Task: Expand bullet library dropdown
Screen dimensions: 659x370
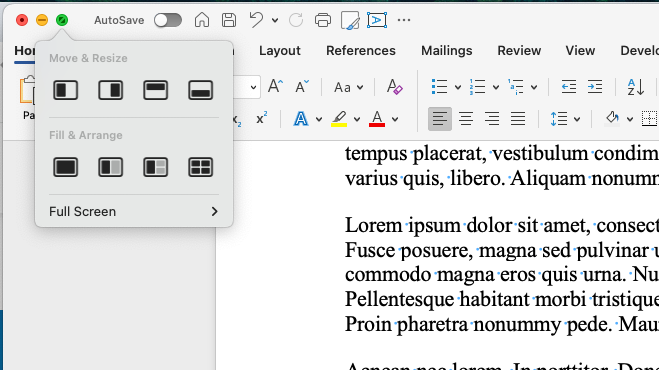Action: pyautogui.click(x=458, y=87)
